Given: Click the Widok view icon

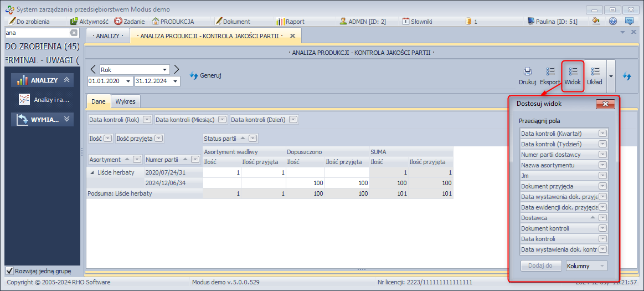Looking at the screenshot, I should tap(573, 72).
